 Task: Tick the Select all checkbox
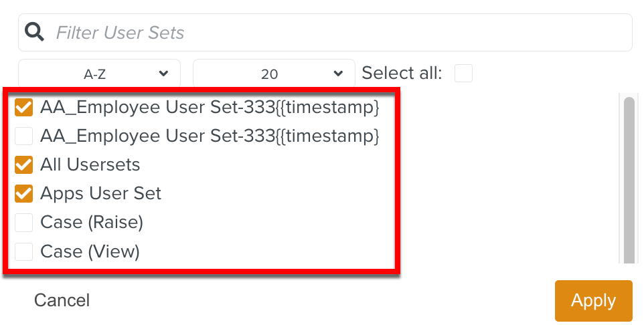tap(463, 74)
